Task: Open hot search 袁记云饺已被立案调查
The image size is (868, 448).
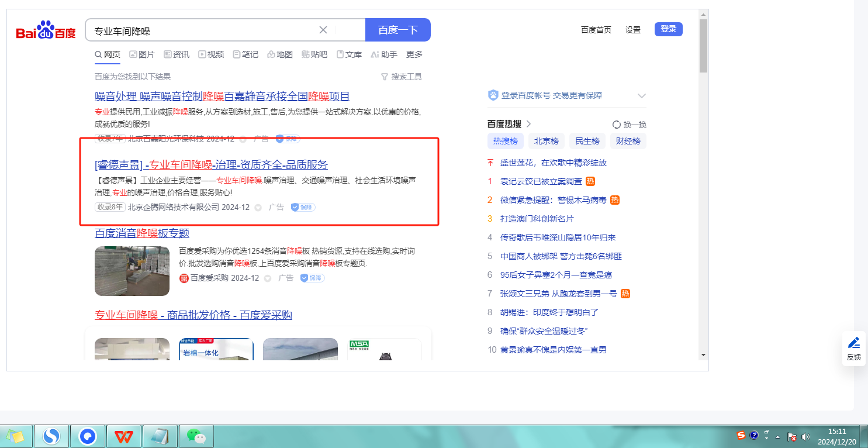Action: tap(541, 181)
